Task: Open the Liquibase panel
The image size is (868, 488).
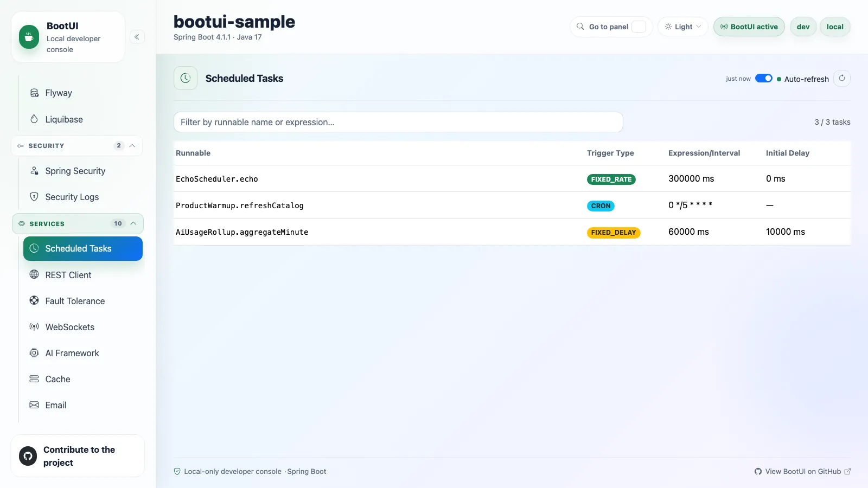Action: pyautogui.click(x=83, y=119)
